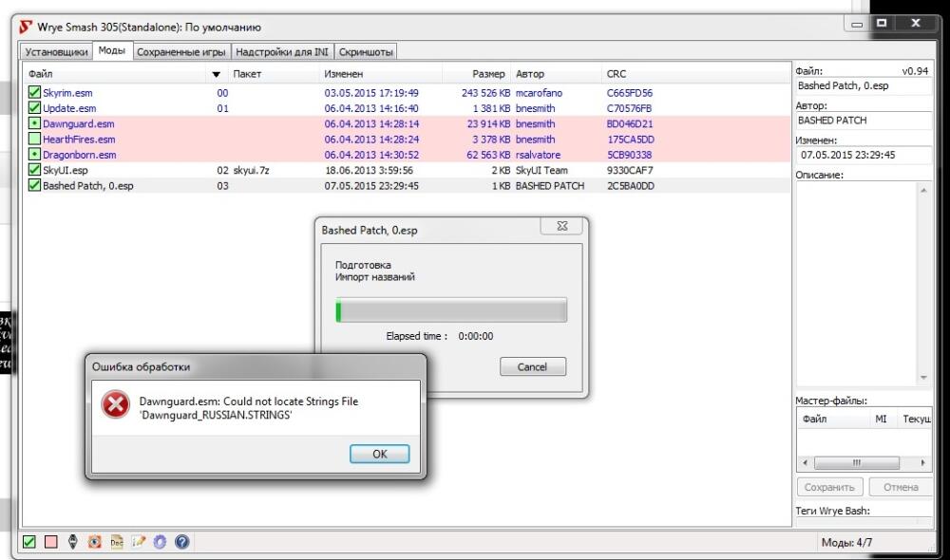Select the Dawnguard.esm row name
Image resolution: width=950 pixels, height=560 pixels.
78,124
